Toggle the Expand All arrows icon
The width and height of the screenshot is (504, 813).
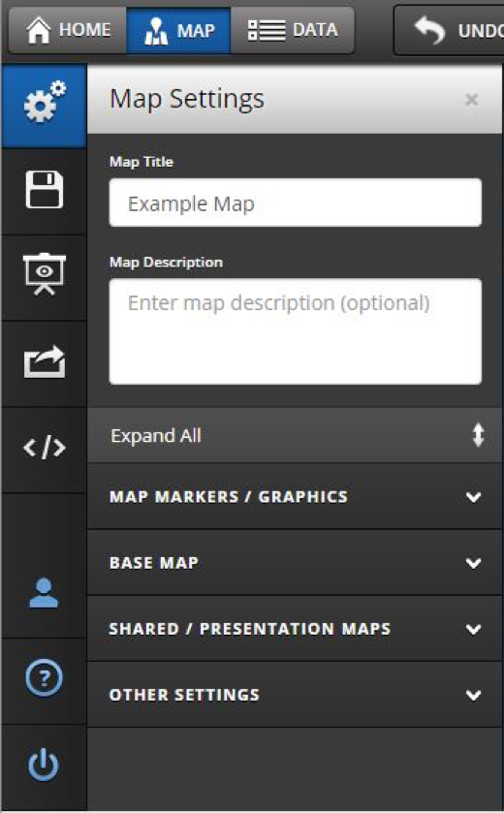(x=478, y=435)
